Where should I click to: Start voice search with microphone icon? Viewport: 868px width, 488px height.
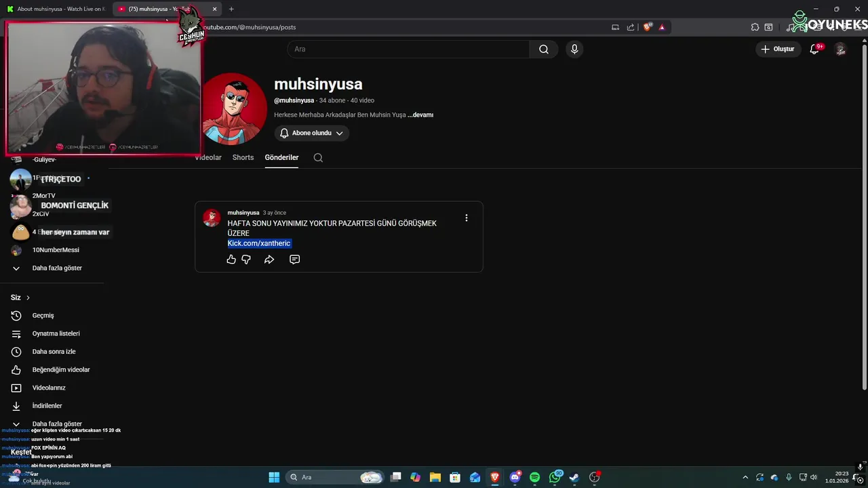(x=574, y=49)
